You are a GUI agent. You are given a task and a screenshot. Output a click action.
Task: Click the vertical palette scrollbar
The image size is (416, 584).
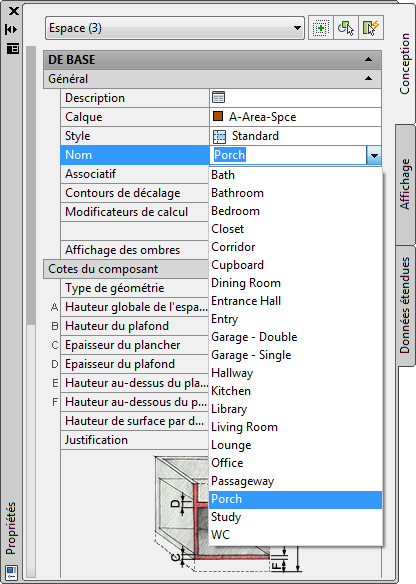[31, 186]
